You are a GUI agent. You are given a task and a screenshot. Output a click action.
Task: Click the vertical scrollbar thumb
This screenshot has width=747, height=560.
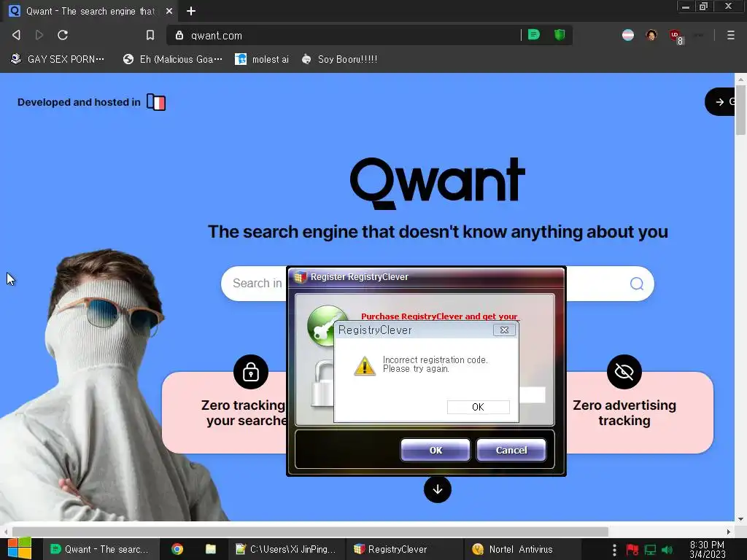[x=740, y=110]
